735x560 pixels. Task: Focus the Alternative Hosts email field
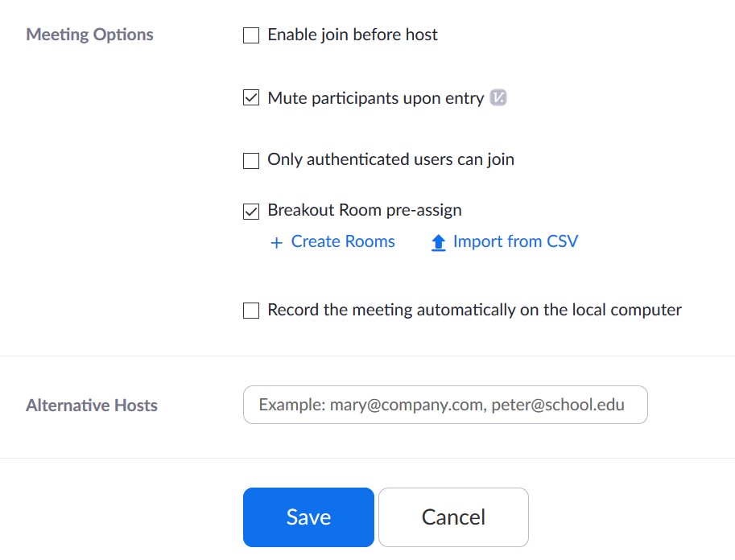[x=444, y=406]
